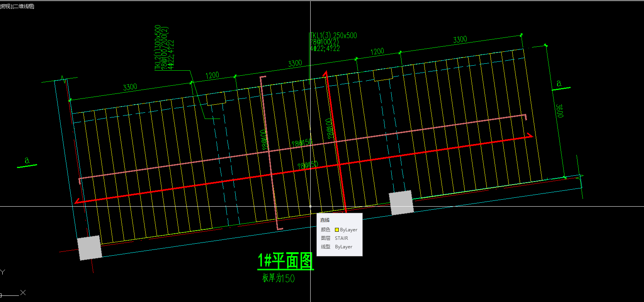Select the right 1200 dimension text
The width and height of the screenshot is (644, 302).
point(377,51)
